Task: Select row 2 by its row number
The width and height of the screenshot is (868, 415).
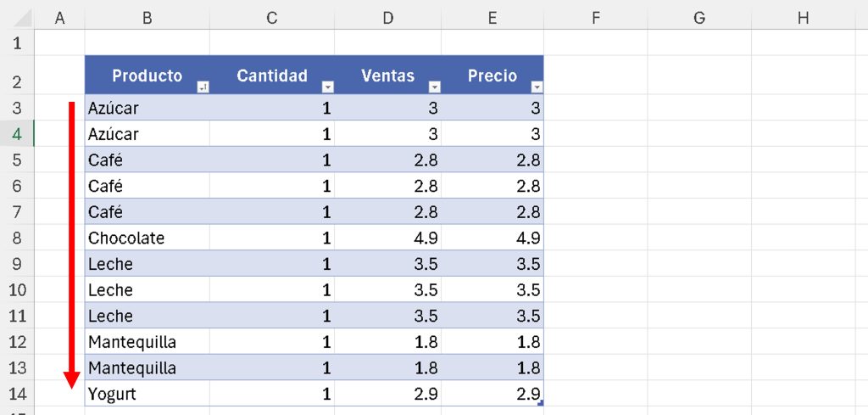Action: pyautogui.click(x=17, y=81)
